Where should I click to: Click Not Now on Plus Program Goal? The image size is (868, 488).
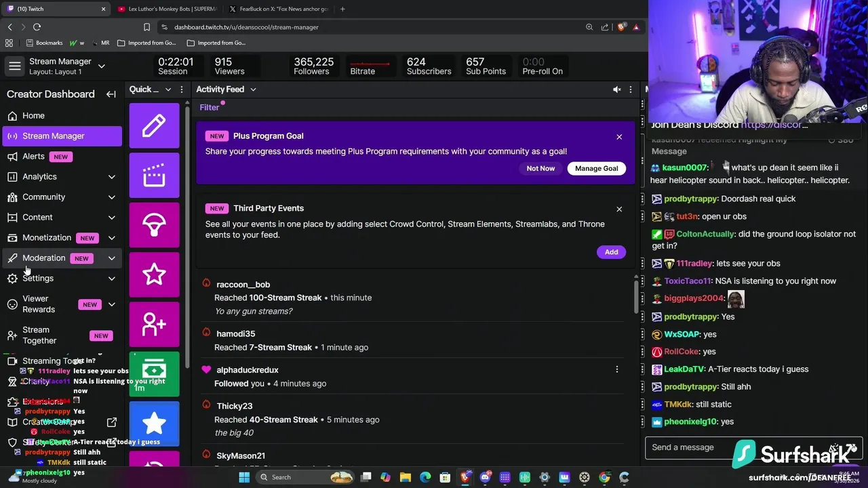pyautogui.click(x=540, y=168)
